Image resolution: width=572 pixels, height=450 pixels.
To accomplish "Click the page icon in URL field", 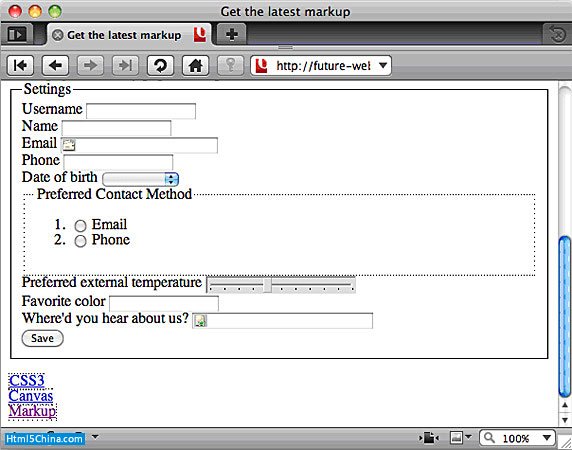I will 200,321.
